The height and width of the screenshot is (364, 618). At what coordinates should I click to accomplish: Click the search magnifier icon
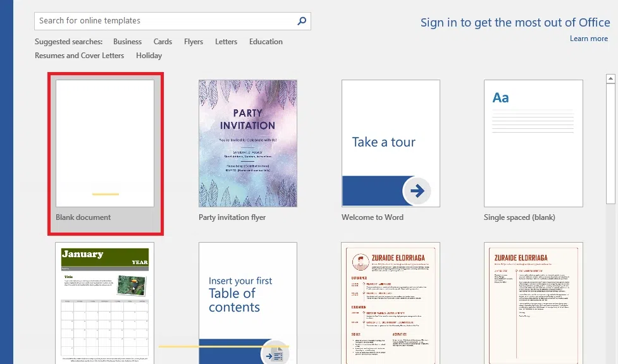(301, 20)
